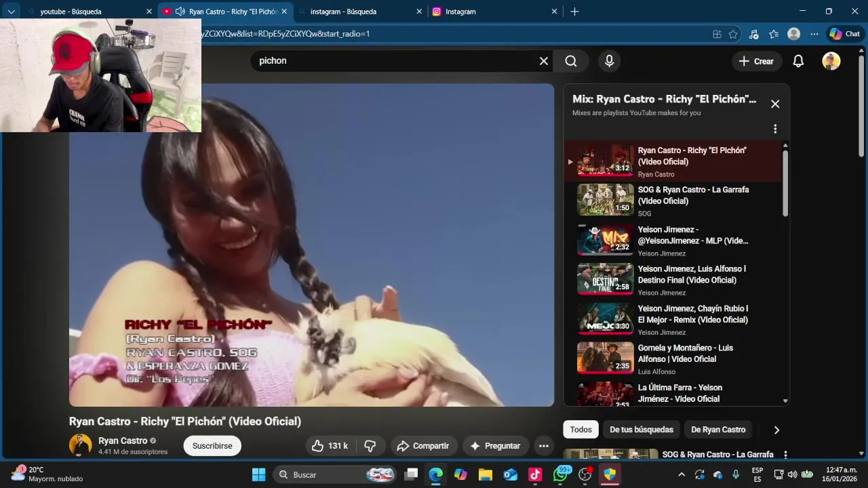The image size is (868, 488).
Task: Select the 'De Ryan Castro' chip
Action: click(718, 430)
